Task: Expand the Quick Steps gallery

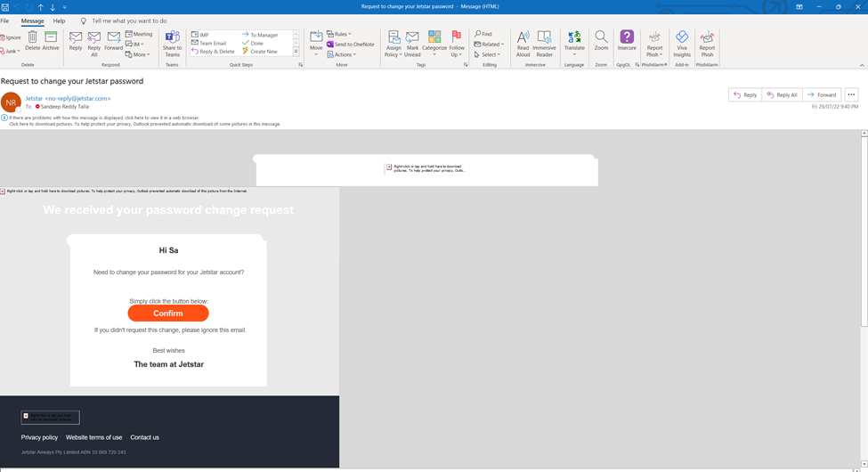Action: pos(296,52)
